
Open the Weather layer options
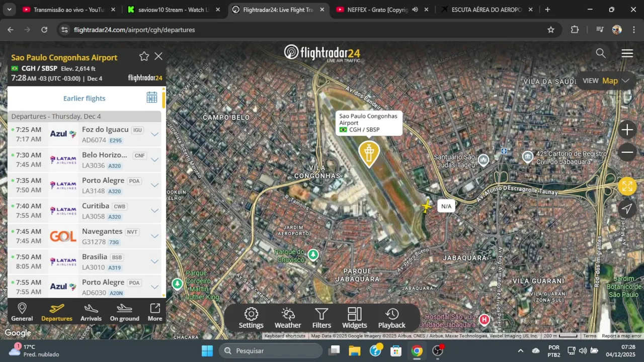[x=288, y=318]
